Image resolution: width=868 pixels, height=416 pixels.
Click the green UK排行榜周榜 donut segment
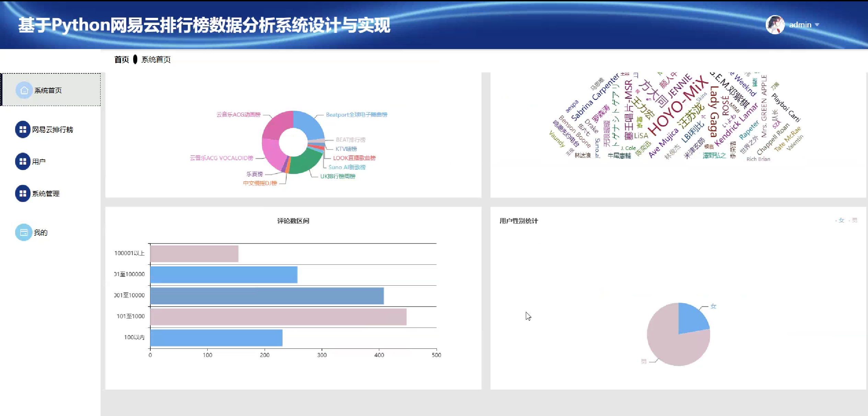pyautogui.click(x=305, y=161)
